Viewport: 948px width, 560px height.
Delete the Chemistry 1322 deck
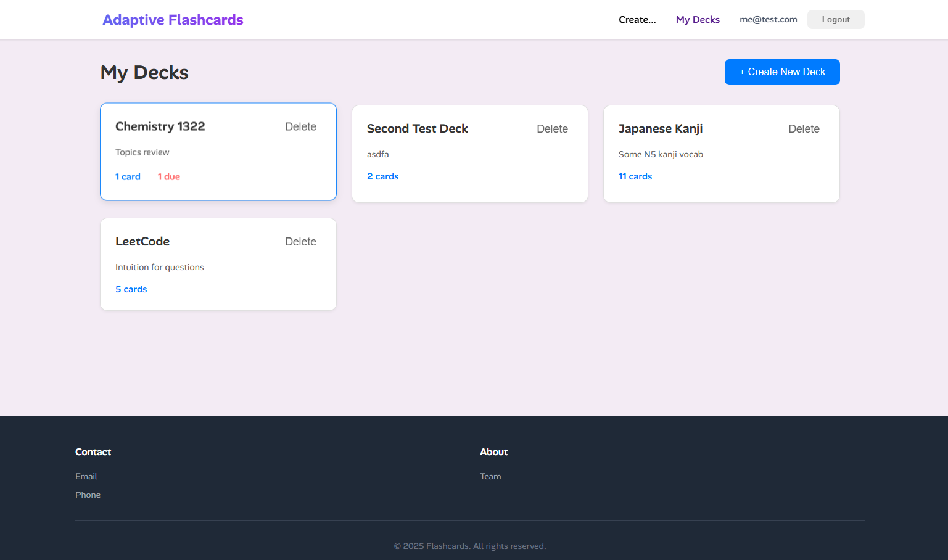[x=300, y=126]
